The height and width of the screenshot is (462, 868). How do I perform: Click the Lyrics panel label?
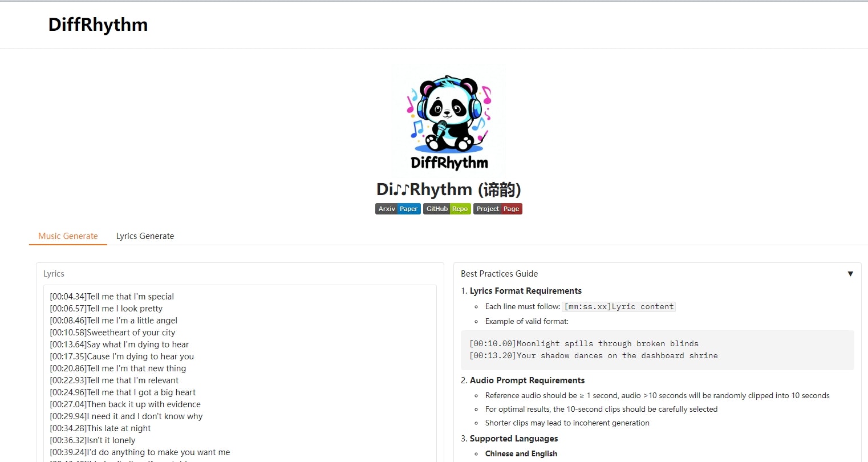pos(54,274)
